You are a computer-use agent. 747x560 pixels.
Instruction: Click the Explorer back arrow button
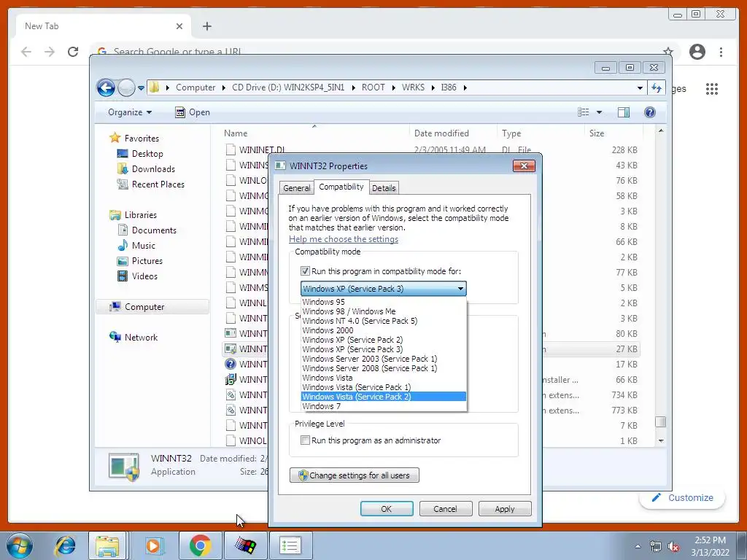(106, 87)
